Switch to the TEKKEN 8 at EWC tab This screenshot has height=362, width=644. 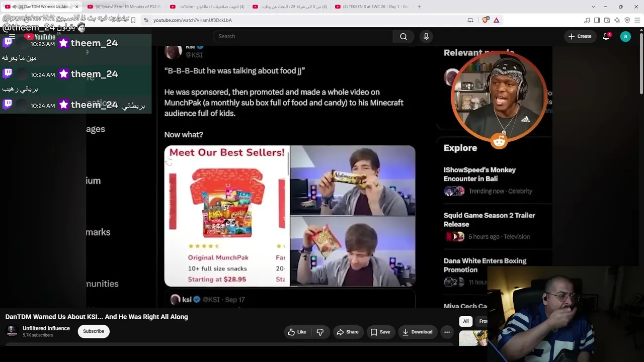click(x=372, y=7)
